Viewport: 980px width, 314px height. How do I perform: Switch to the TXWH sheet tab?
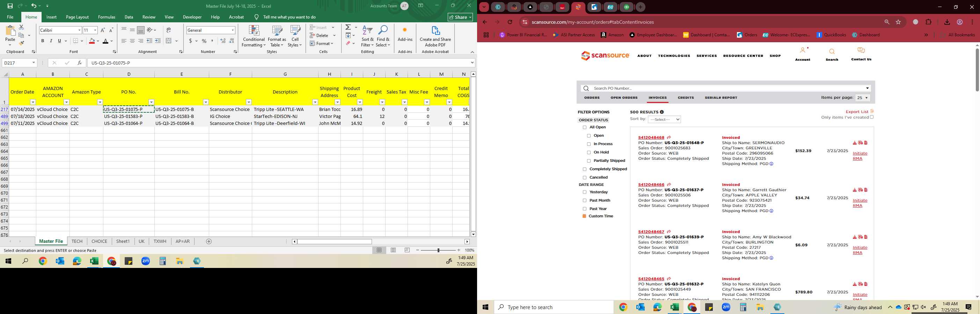click(160, 241)
